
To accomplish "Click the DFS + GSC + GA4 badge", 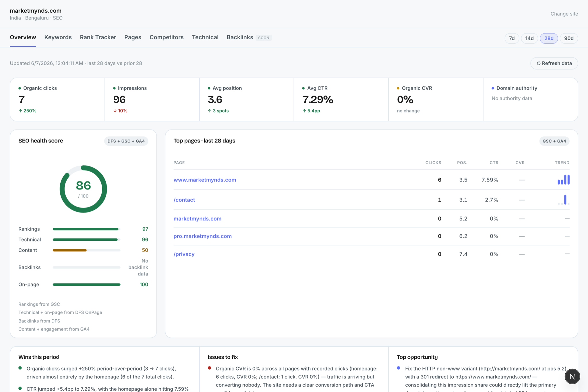I will coord(126,141).
